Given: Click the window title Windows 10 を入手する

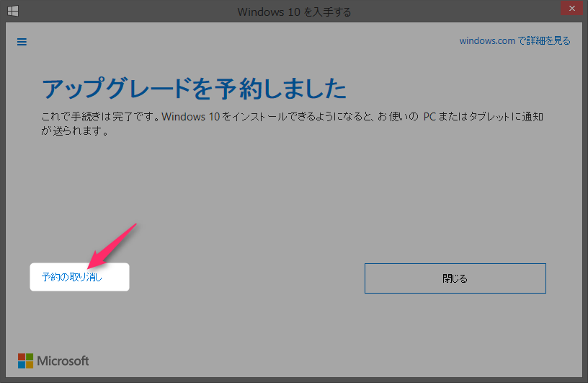Looking at the screenshot, I should pos(294,12).
